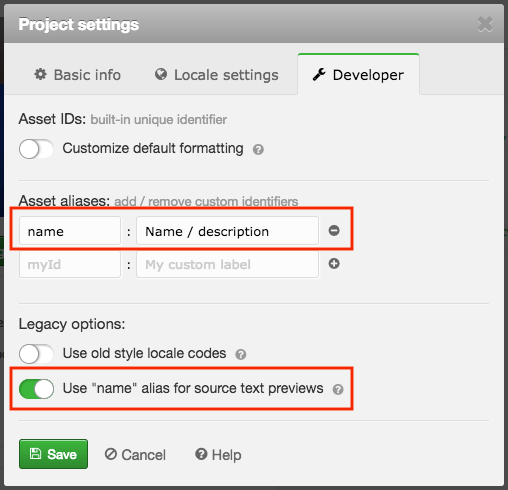
Task: Switch to the Basic info tab
Action: pos(77,75)
